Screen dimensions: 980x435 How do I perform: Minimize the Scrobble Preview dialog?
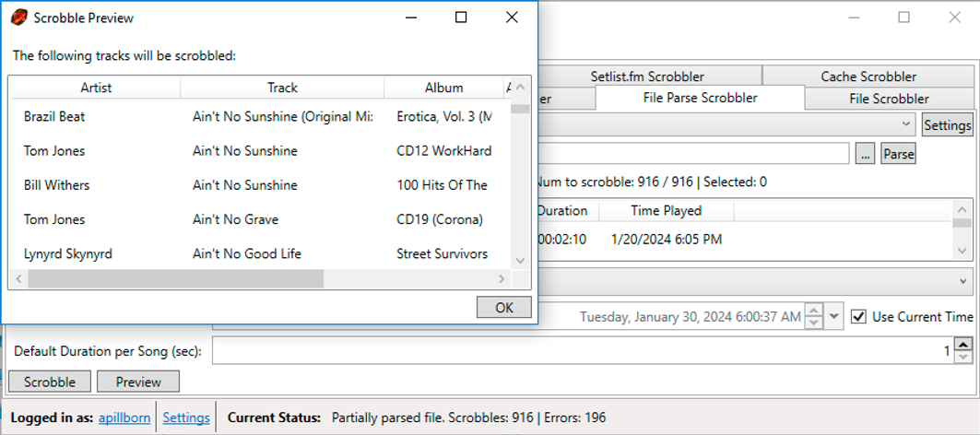click(410, 18)
